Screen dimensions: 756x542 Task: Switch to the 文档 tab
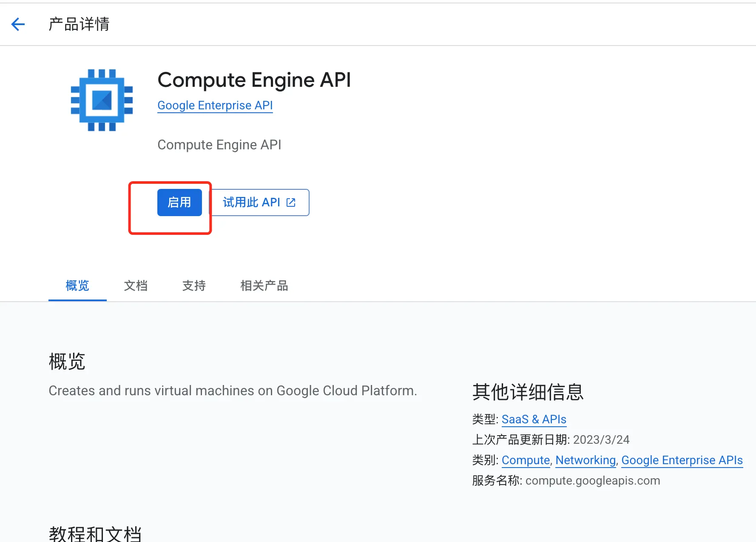135,286
